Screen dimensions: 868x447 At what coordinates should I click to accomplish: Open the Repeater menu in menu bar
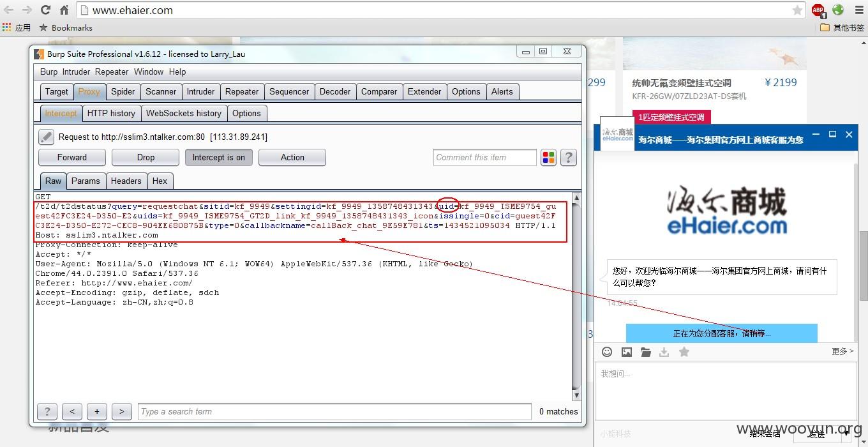(112, 72)
